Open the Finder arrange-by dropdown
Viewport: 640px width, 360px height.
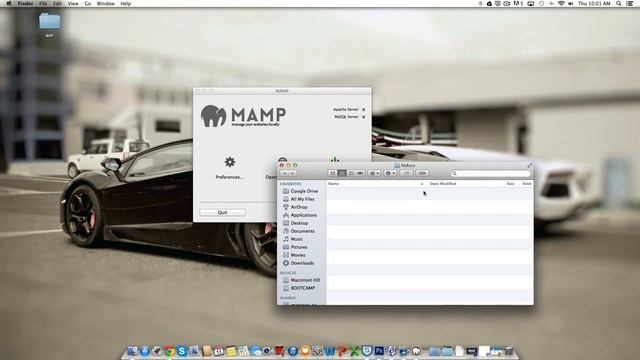(x=374, y=173)
